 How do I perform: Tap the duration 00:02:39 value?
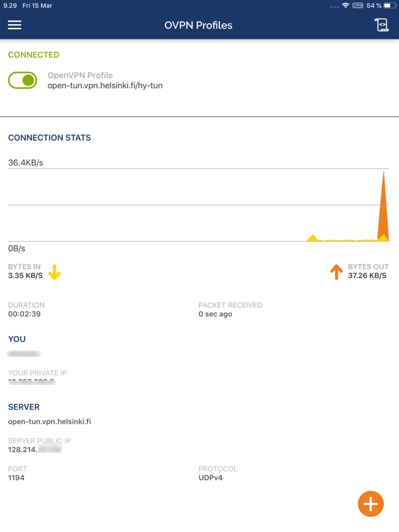tap(25, 314)
